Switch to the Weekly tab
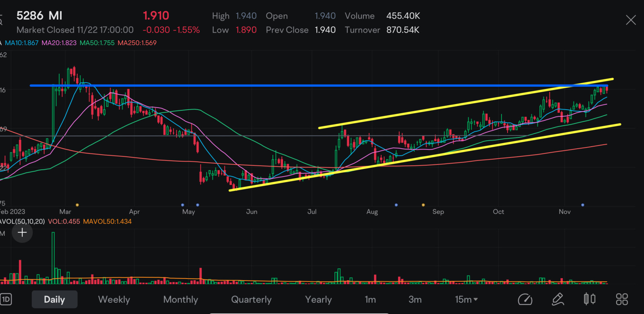 (x=114, y=299)
